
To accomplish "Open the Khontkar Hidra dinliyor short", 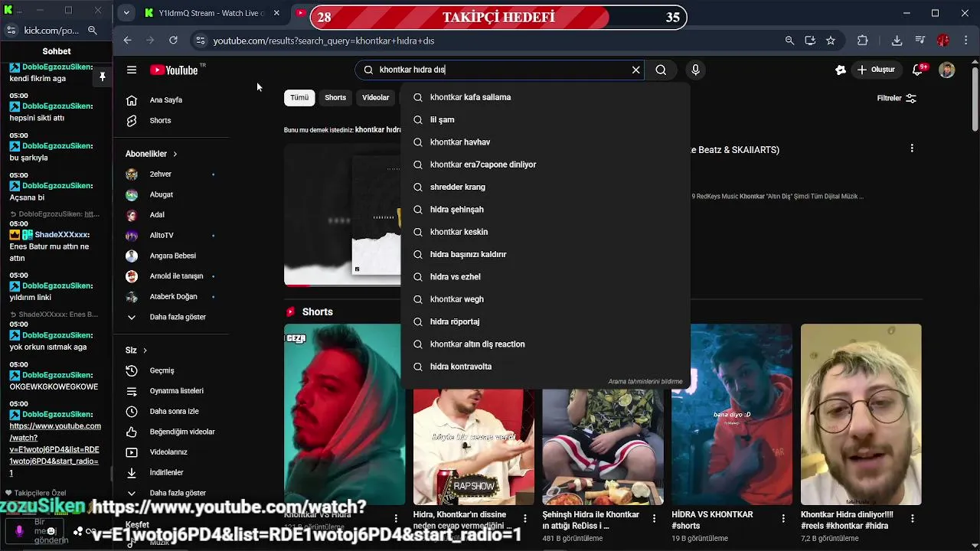I will (861, 414).
